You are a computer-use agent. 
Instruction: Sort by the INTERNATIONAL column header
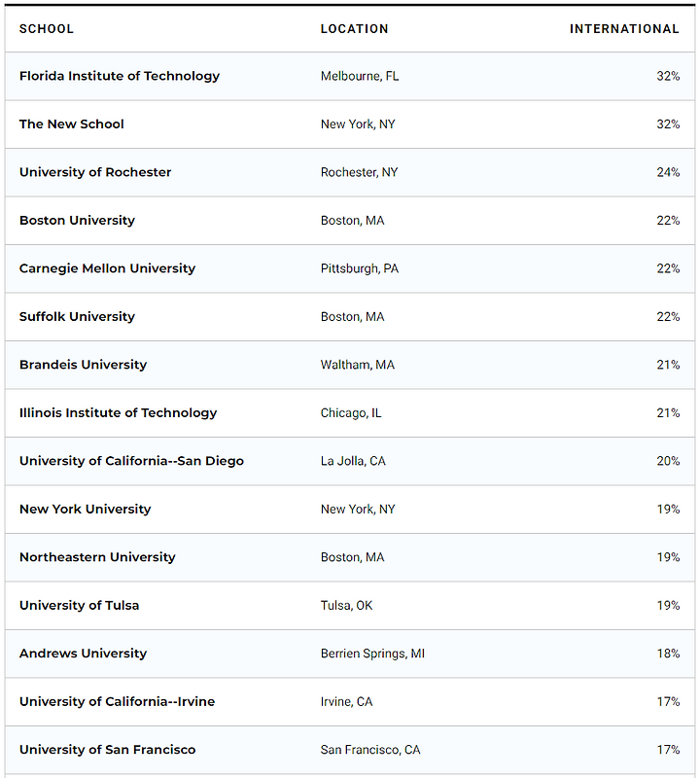click(x=624, y=29)
